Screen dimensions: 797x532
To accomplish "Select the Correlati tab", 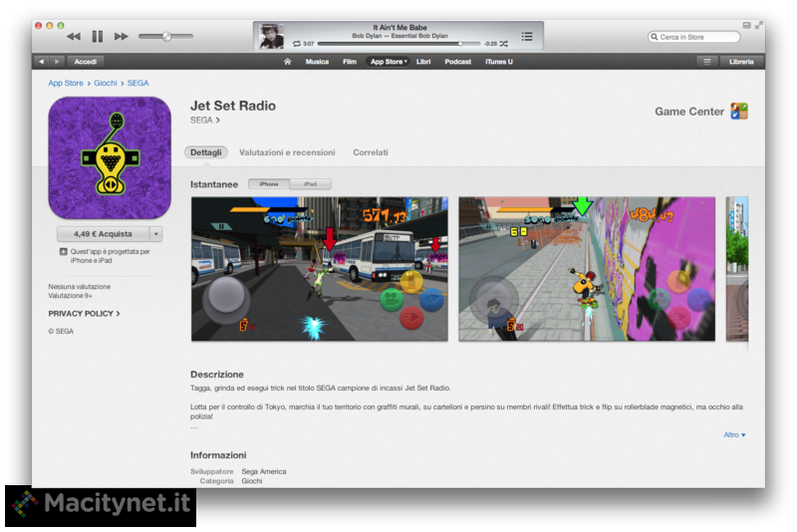I will point(371,152).
